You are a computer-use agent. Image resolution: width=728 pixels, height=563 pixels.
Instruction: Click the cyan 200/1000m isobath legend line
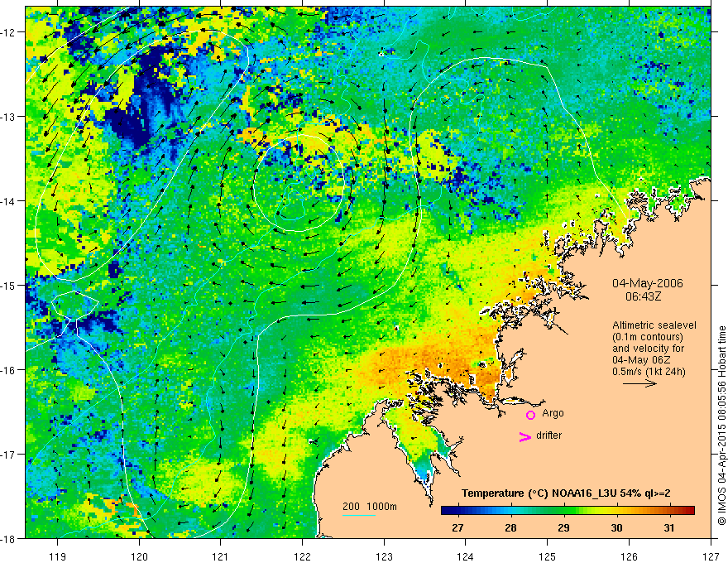(x=359, y=515)
